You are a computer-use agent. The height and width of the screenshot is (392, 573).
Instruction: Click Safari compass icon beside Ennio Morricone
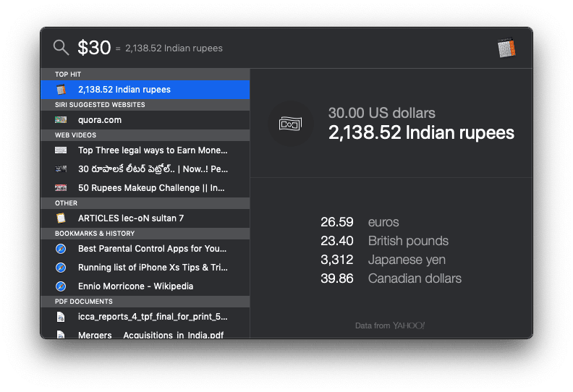pos(61,286)
